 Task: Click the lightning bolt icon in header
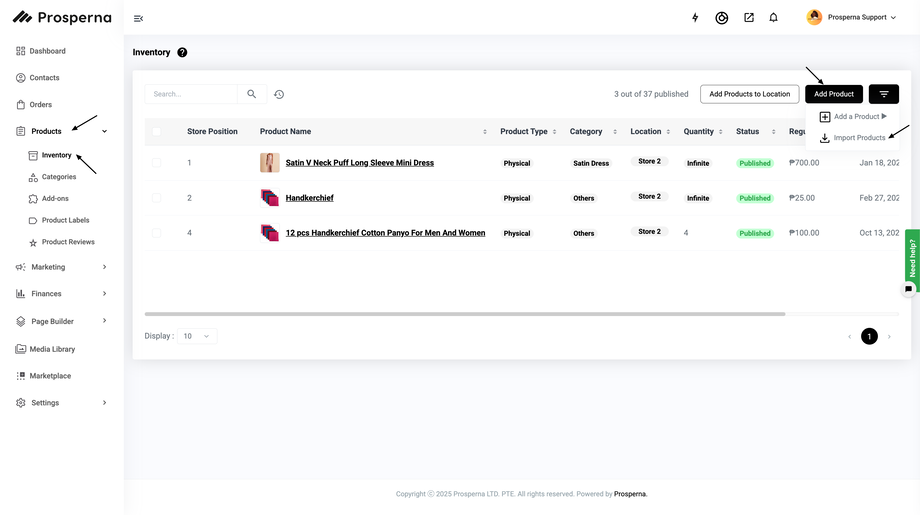[x=695, y=18]
